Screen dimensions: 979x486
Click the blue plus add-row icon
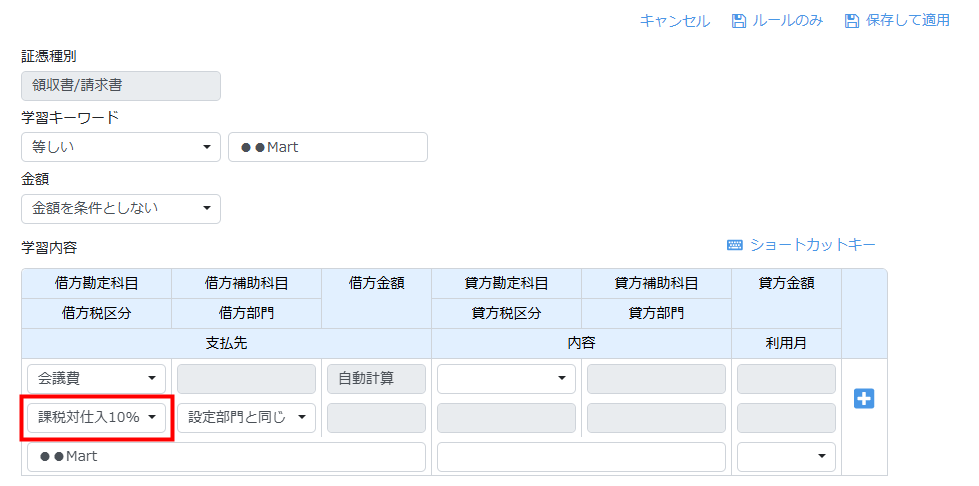(x=864, y=399)
